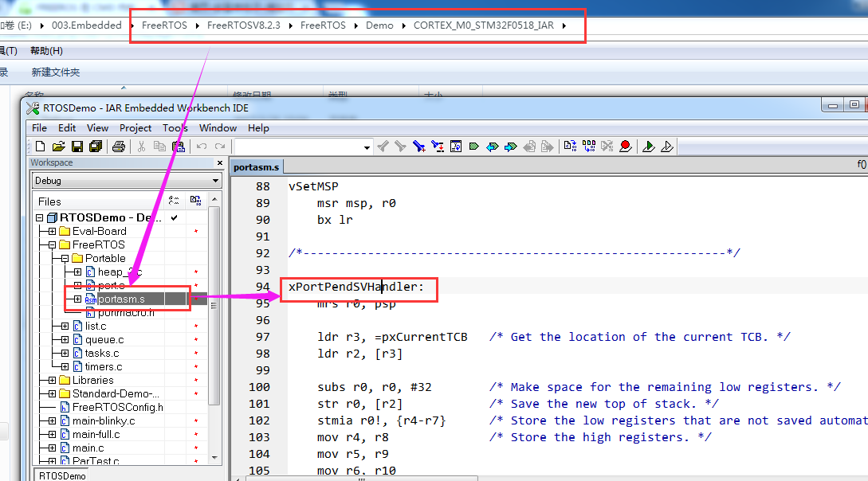This screenshot has height=481, width=868.
Task: Go to CORTEX_M0_STM32F0518_IAR in path
Action: (483, 25)
